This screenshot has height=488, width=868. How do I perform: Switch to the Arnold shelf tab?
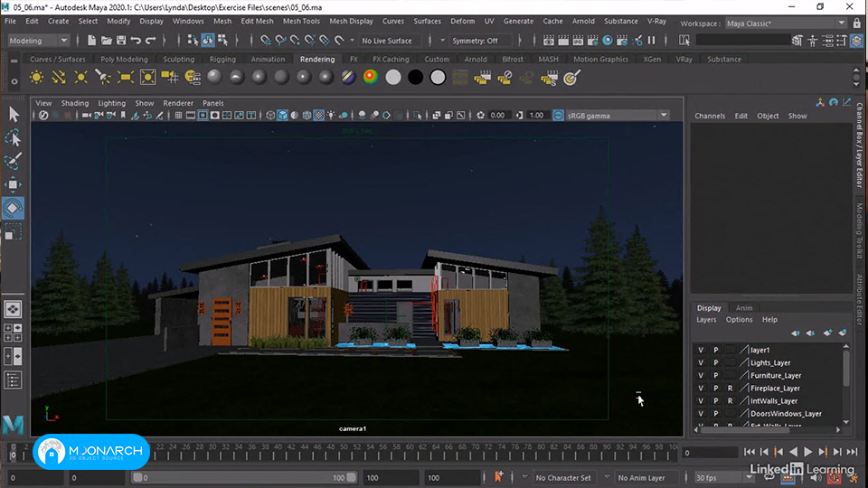[x=476, y=60]
